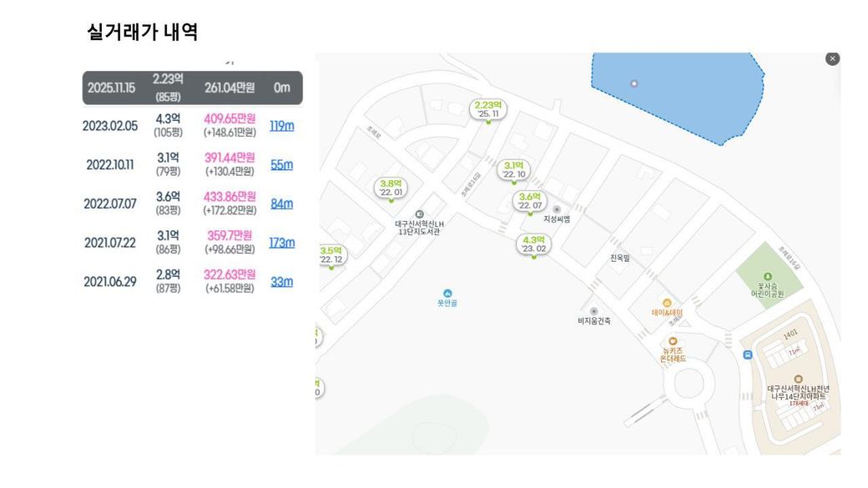Viewport: 868px width, 488px height.
Task: Close the map panel
Action: 832,58
